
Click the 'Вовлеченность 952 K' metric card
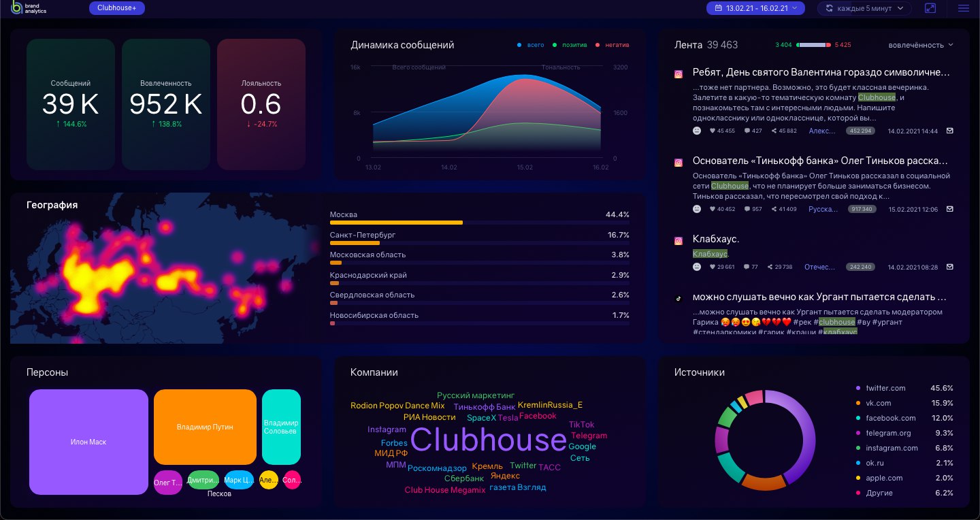pos(166,104)
